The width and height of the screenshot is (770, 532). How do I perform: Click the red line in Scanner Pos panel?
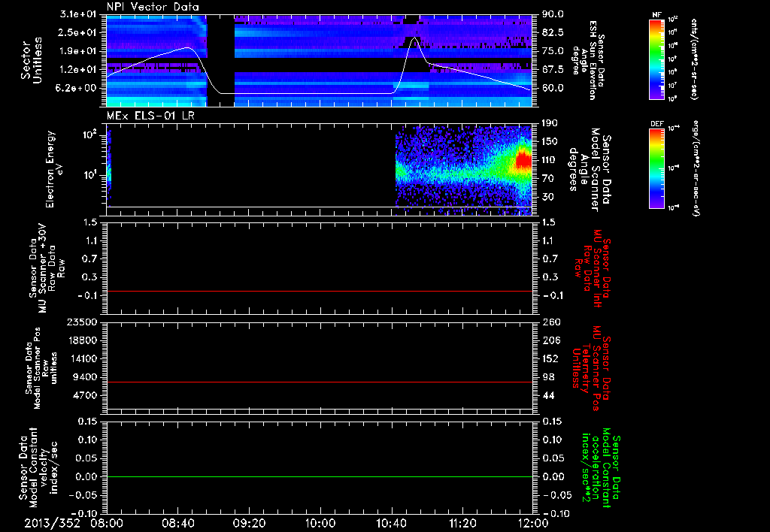coord(319,382)
